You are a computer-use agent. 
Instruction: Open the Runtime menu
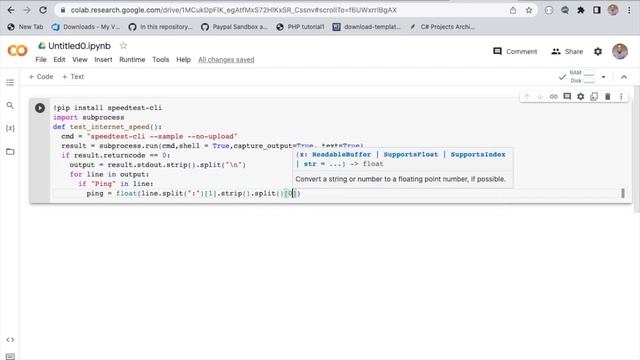[132, 60]
